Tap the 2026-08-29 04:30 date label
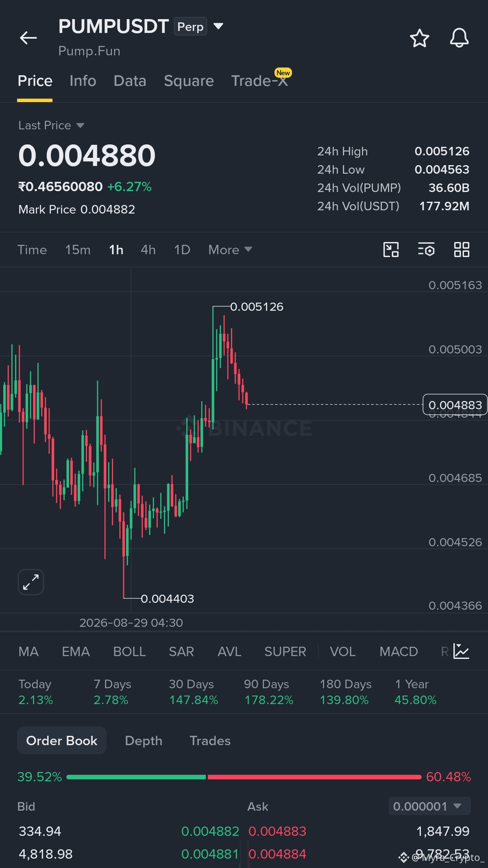This screenshot has height=868, width=488. click(x=131, y=623)
